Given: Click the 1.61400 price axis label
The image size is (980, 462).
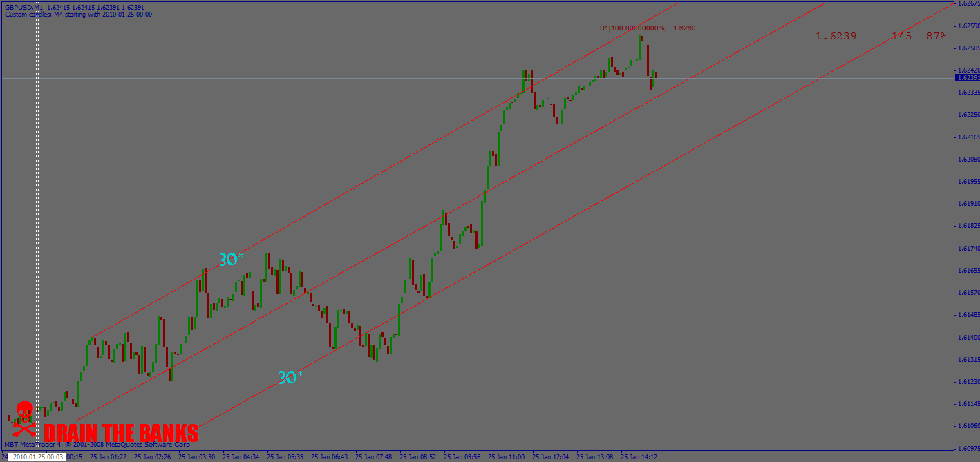Looking at the screenshot, I should click(x=968, y=337).
